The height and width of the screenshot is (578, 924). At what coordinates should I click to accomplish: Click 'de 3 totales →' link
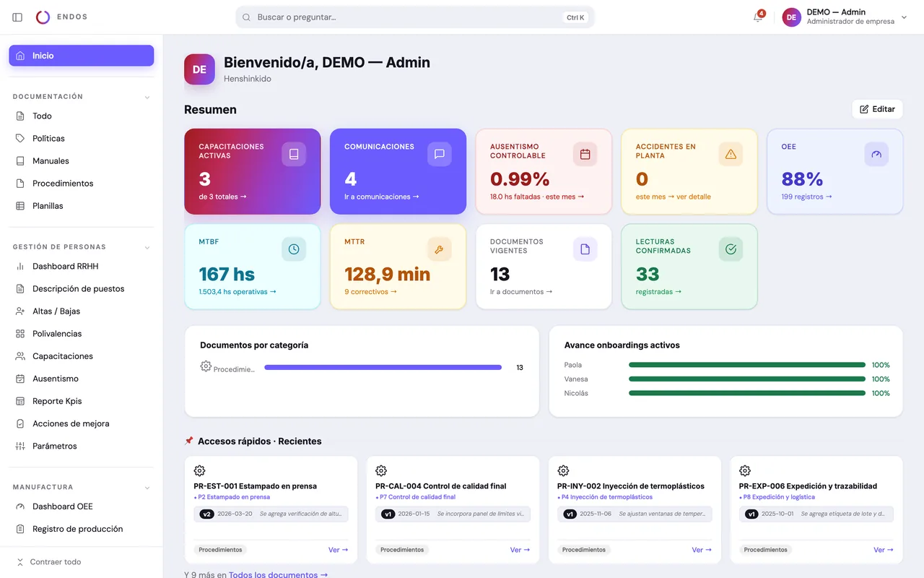pos(222,197)
